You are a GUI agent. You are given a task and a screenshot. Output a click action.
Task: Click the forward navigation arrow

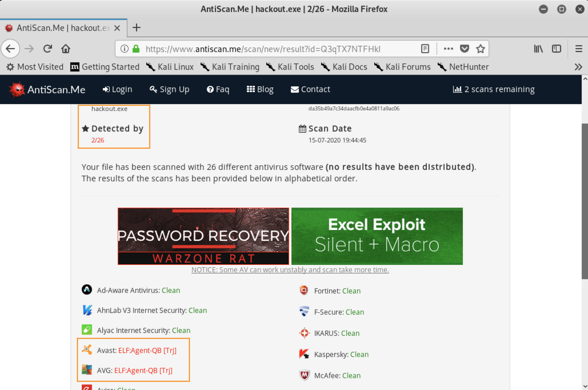(x=29, y=49)
